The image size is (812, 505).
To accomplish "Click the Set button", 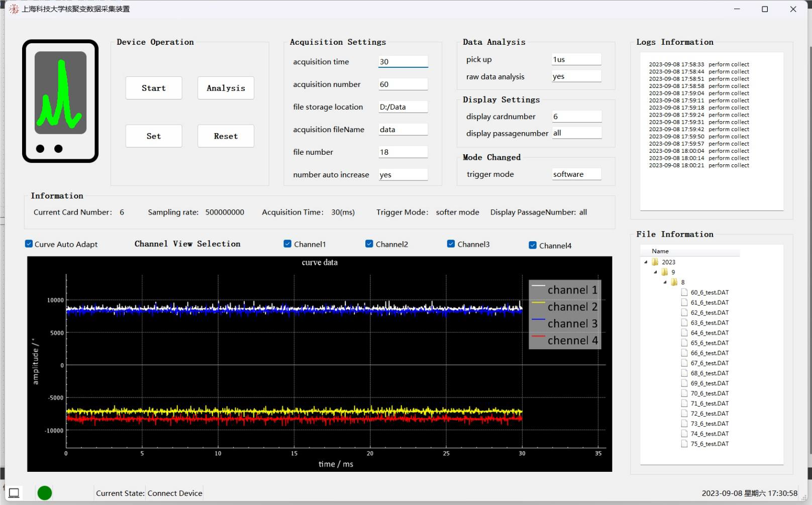I will tap(154, 136).
